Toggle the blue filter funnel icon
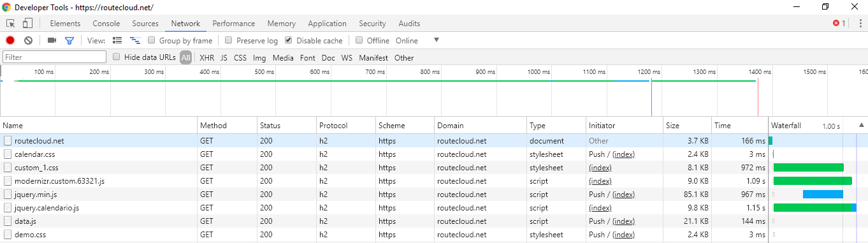Viewport: 868px width, 243px height. [x=69, y=40]
